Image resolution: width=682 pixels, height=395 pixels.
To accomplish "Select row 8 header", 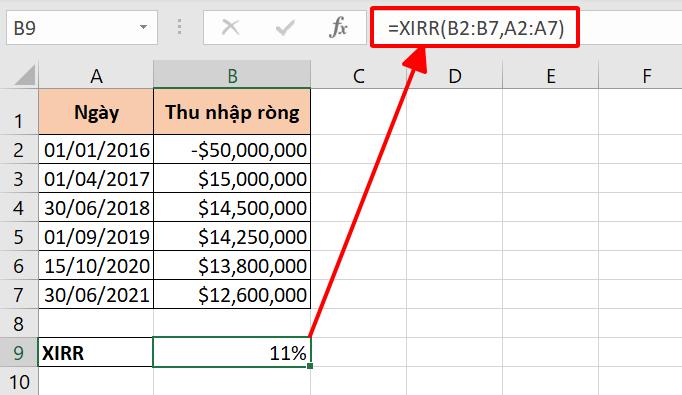I will pyautogui.click(x=19, y=323).
